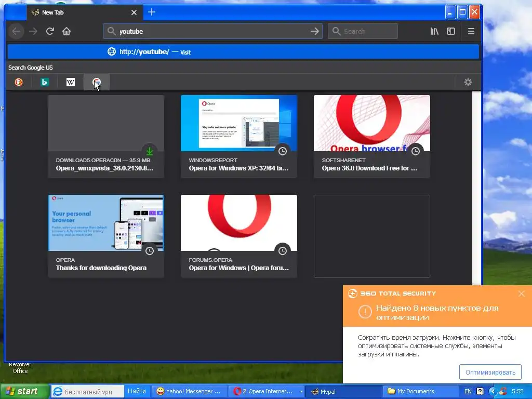Open the Forums.opera Opera for Windows tile
The width and height of the screenshot is (532, 399).
tap(239, 236)
